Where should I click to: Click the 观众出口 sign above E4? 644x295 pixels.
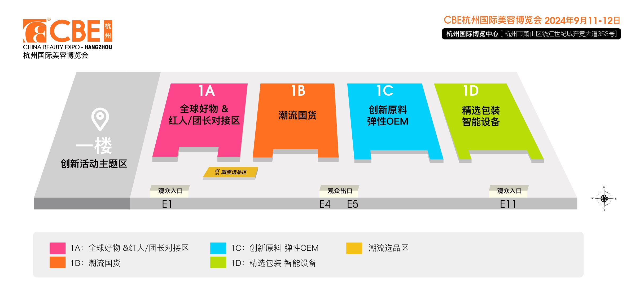(x=340, y=191)
